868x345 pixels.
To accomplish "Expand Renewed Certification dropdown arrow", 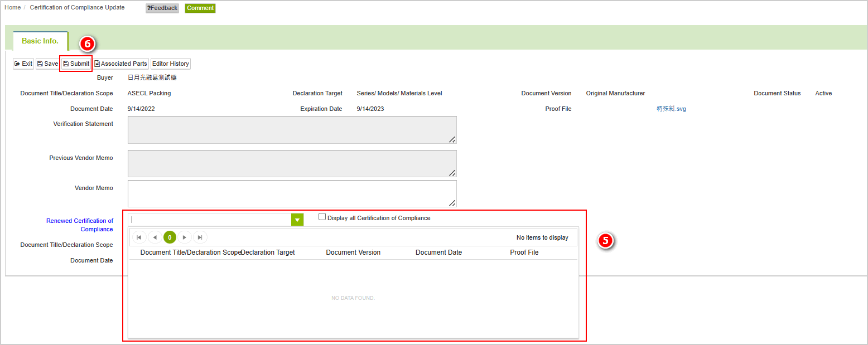I will click(x=297, y=220).
